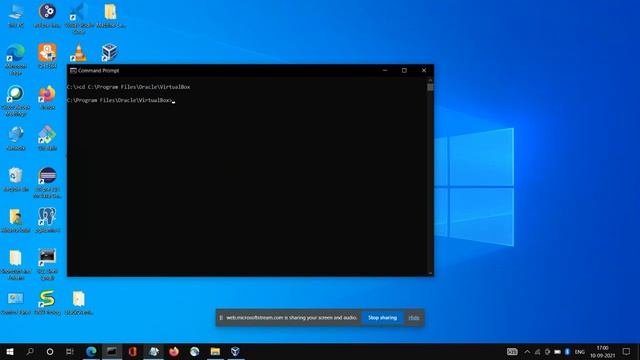
Task: Select the yellow S desktop shortcut
Action: point(47,303)
